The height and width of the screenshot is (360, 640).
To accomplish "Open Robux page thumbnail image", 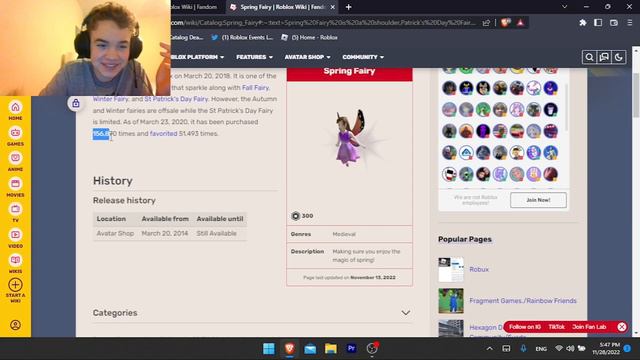I will coord(451,269).
